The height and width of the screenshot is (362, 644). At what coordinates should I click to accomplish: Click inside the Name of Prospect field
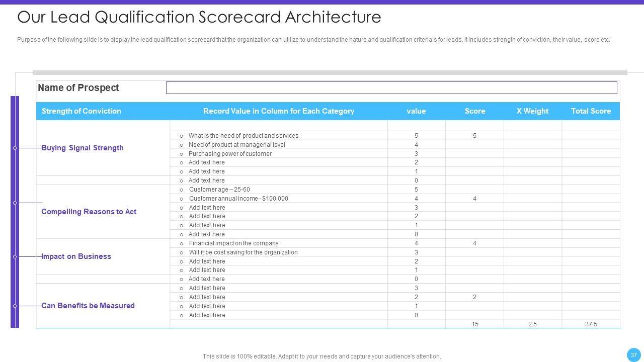click(x=391, y=88)
